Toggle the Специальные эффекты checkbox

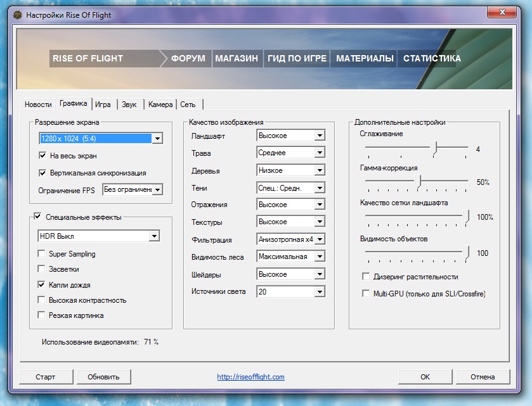(x=37, y=216)
